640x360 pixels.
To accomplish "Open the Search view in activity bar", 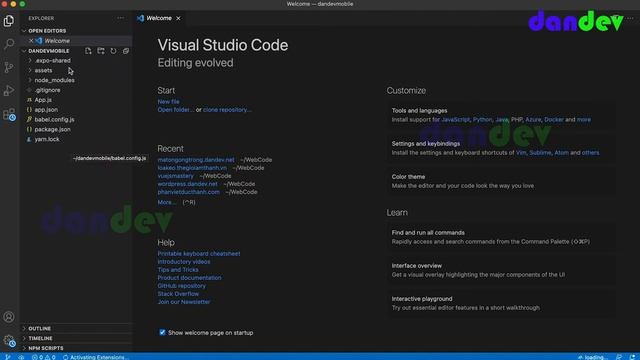I will 9,44.
